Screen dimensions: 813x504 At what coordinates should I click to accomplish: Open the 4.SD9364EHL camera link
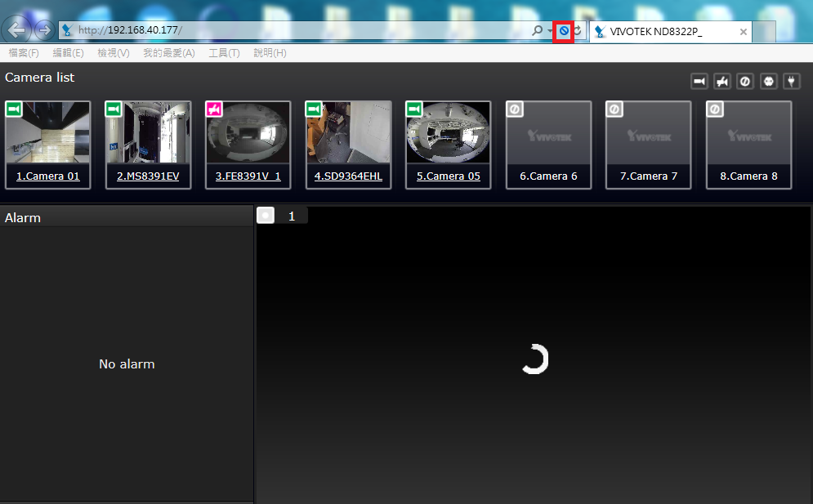[x=348, y=176]
